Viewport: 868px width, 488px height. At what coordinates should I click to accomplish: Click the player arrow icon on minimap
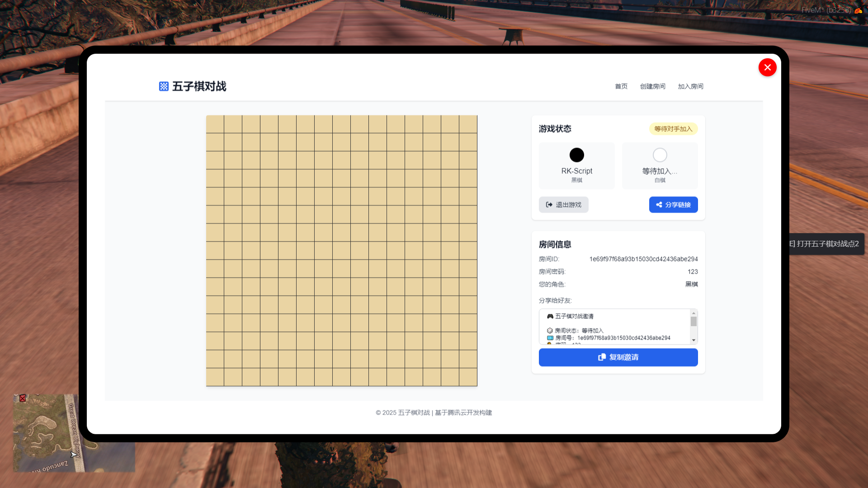coord(74,455)
